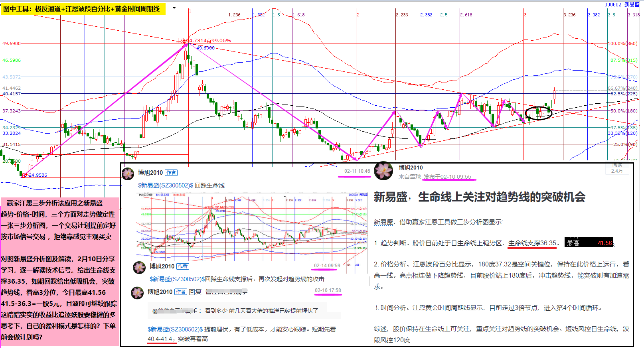The image size is (644, 349).
Task: Open the $新易盛(SZ300502)$ link before 提前埋伏
Action: (175, 329)
